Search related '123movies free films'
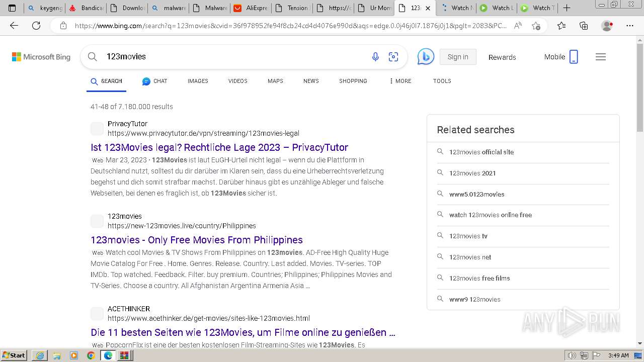Viewport: 644px width, 362px height. (479, 278)
